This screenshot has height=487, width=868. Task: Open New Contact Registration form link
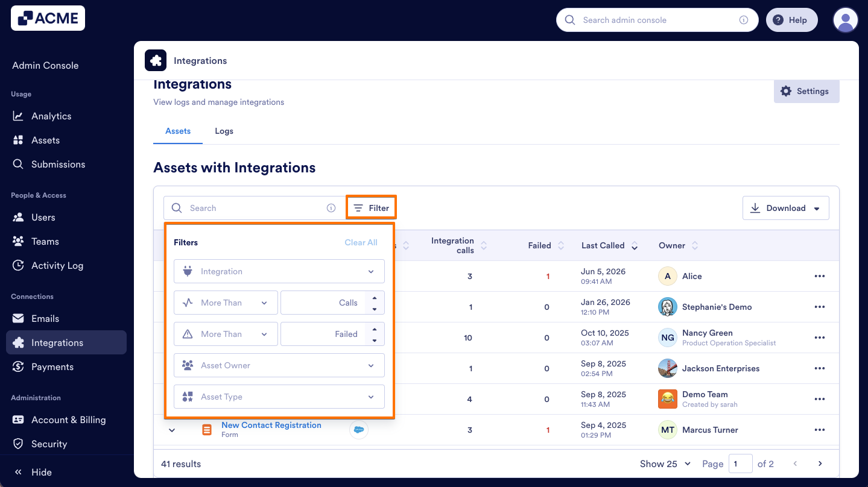coord(271,425)
